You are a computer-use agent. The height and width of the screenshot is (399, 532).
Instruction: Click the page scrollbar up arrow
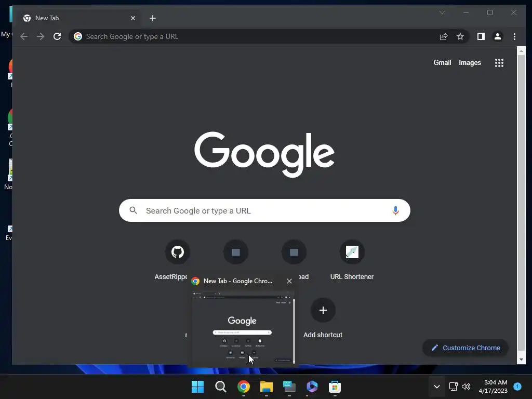pyautogui.click(x=521, y=51)
